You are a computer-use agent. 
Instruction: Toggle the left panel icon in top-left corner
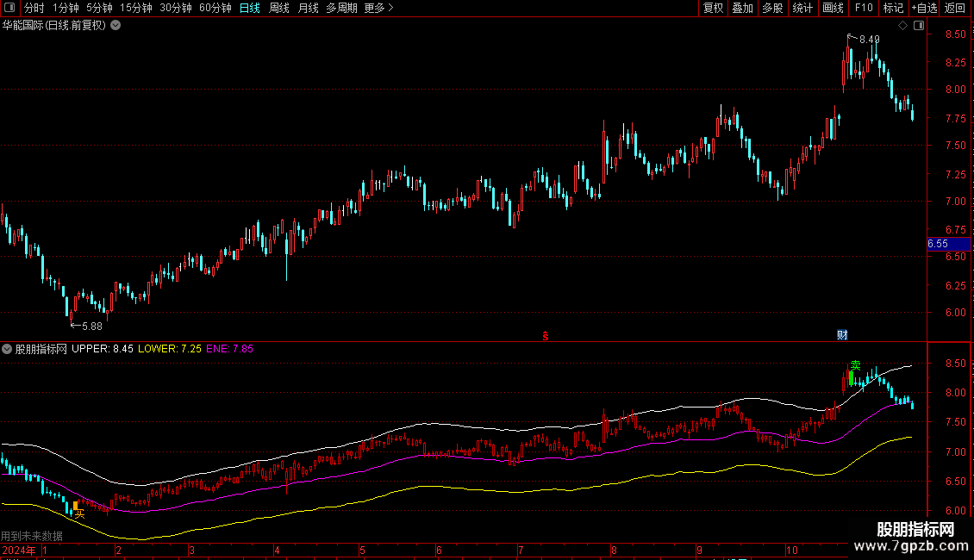9,8
